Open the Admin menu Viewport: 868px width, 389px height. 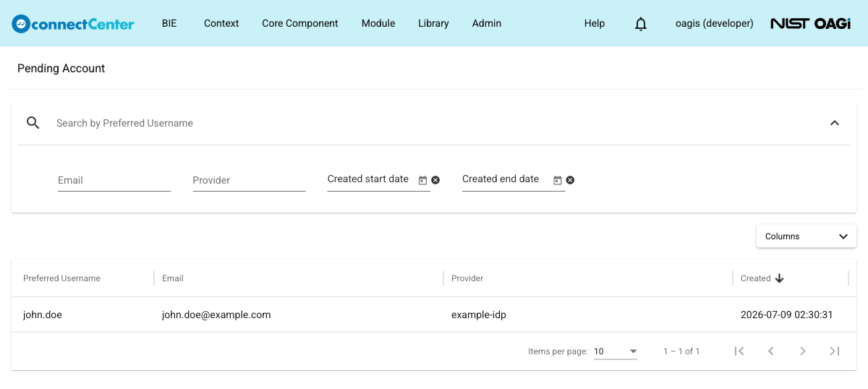click(x=487, y=23)
